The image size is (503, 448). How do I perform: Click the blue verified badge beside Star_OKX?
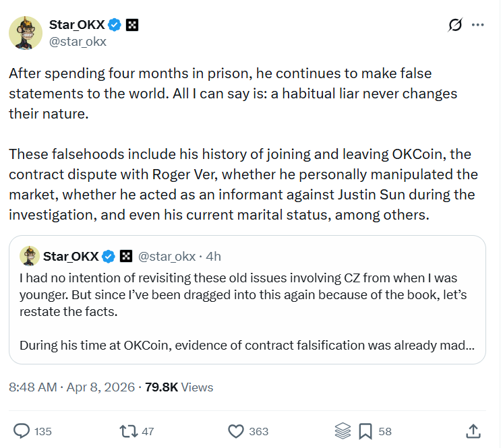(x=115, y=25)
